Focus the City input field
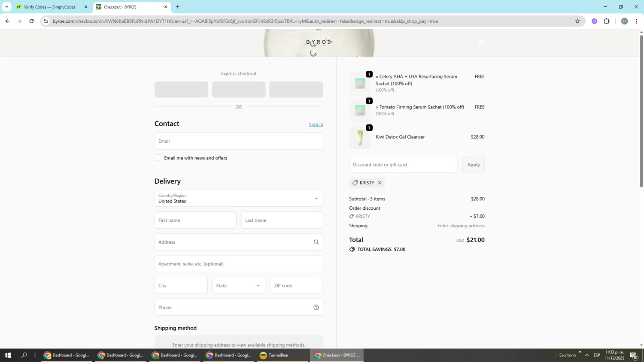Viewport: 644px width, 362px height. (181, 286)
